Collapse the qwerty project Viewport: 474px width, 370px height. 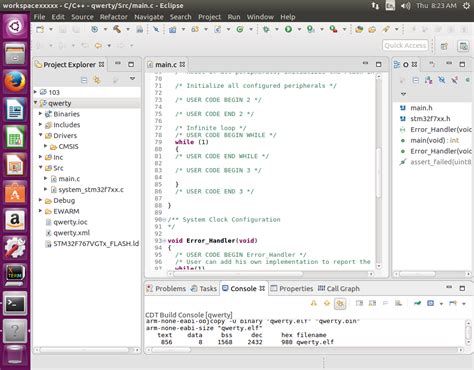click(35, 103)
